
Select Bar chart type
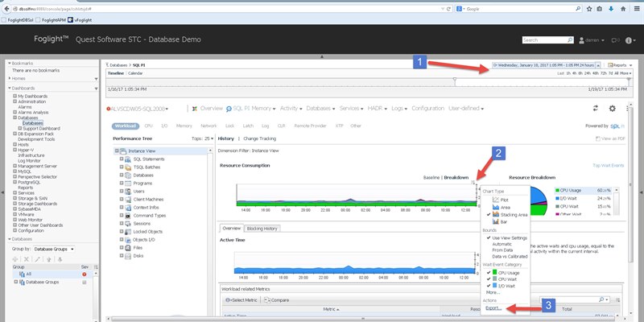(x=504, y=222)
